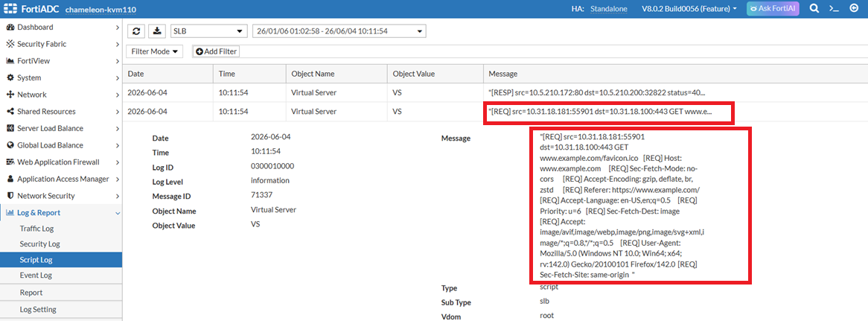
Task: Click the chameleon-kvm110 hostname text
Action: pos(100,10)
